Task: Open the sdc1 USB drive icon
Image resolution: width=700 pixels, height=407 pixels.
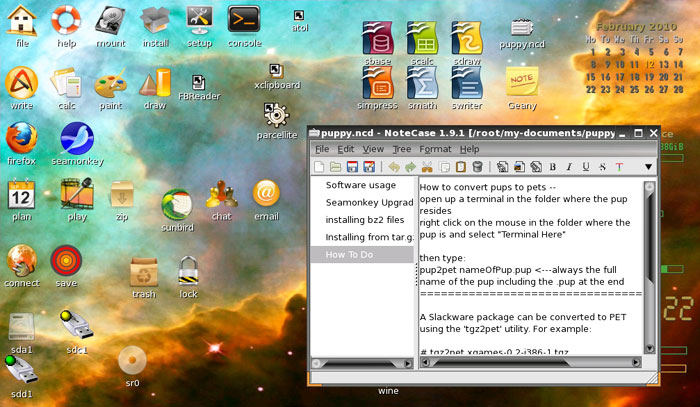Action: [77, 332]
